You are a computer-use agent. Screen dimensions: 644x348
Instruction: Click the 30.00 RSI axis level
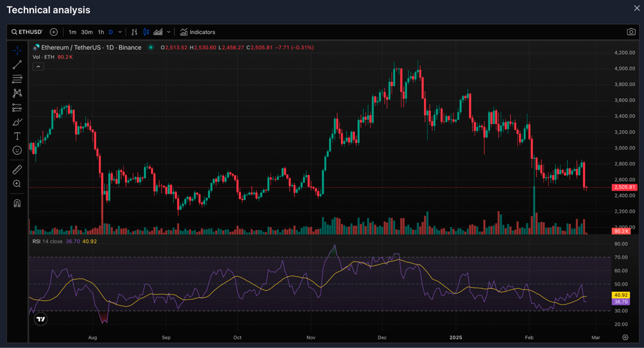621,311
